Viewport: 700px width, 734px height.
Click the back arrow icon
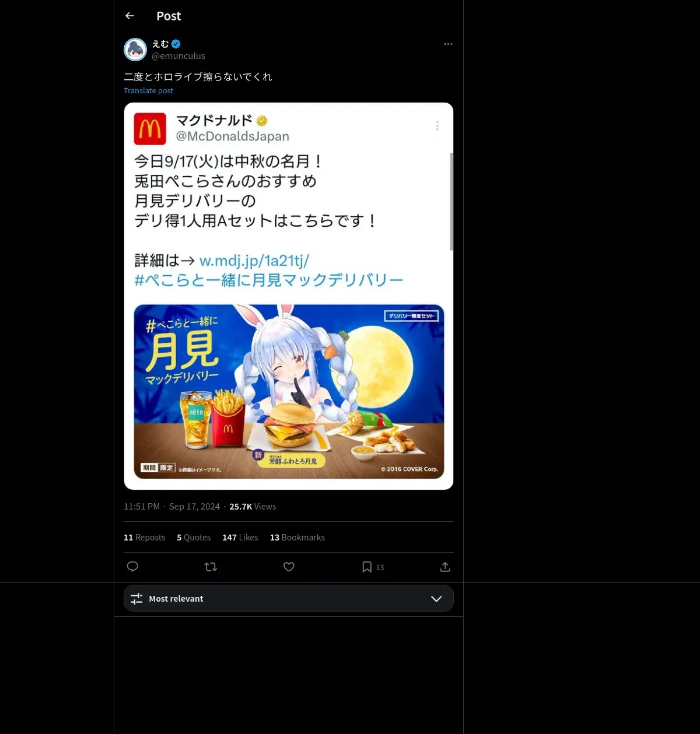pyautogui.click(x=129, y=16)
